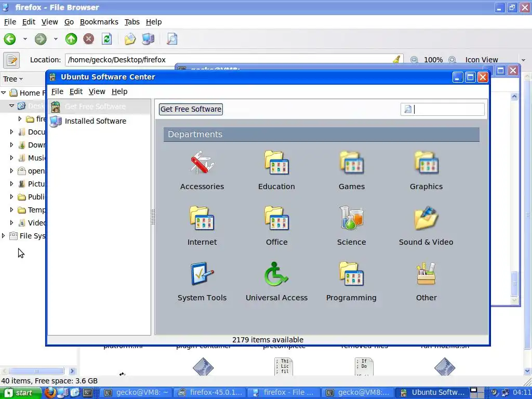Open the Internet department
The height and width of the screenshot is (399, 532).
(x=202, y=226)
